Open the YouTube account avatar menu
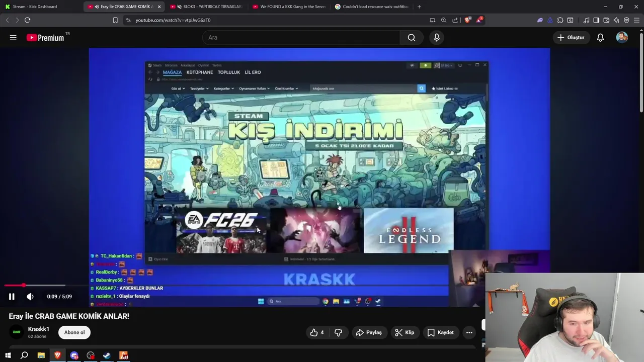644x362 pixels. pyautogui.click(x=622, y=38)
